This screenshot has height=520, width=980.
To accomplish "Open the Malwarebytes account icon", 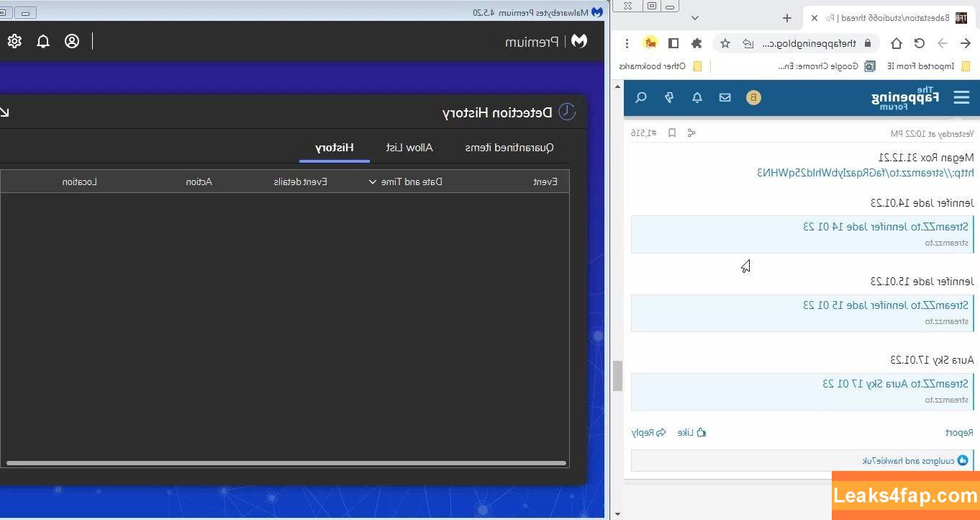I will click(72, 41).
